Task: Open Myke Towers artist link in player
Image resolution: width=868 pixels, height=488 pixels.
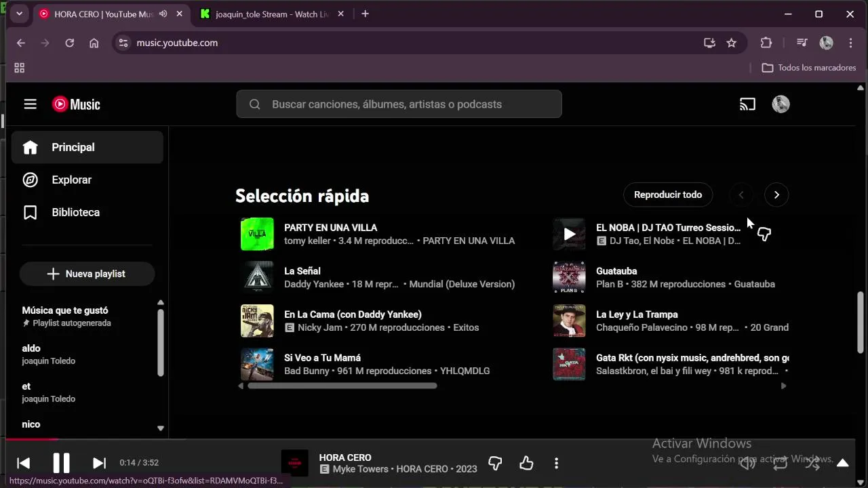Action: 360,469
